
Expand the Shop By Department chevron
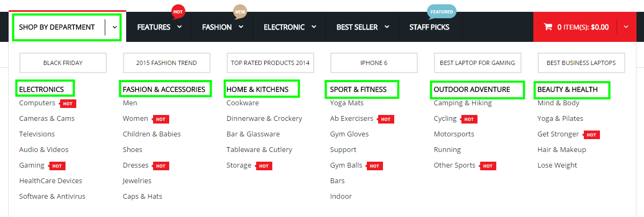click(115, 27)
